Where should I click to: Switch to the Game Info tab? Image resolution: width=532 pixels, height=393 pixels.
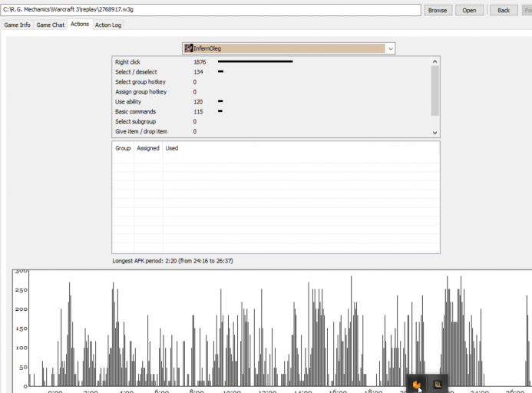(18, 25)
